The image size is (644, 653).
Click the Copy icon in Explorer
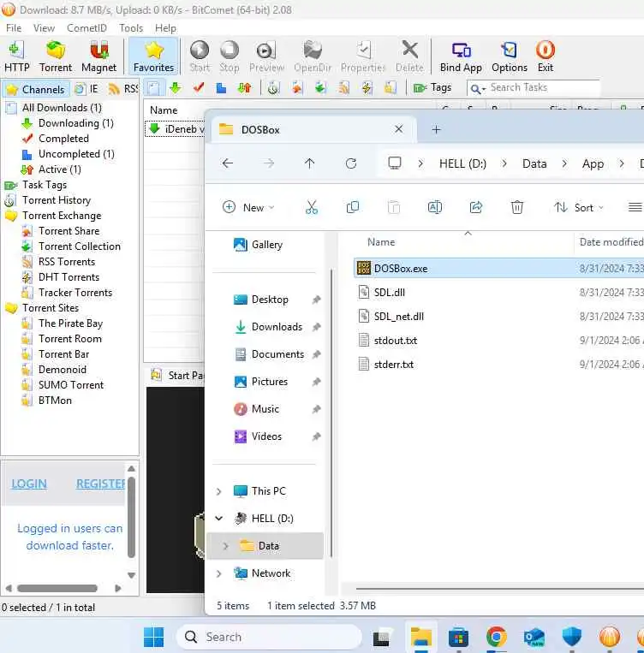pos(353,207)
